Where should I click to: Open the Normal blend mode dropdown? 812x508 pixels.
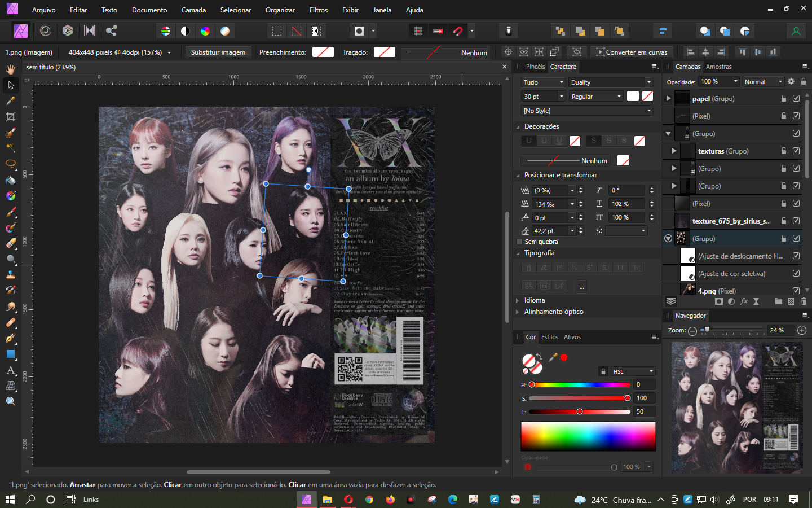pos(764,82)
